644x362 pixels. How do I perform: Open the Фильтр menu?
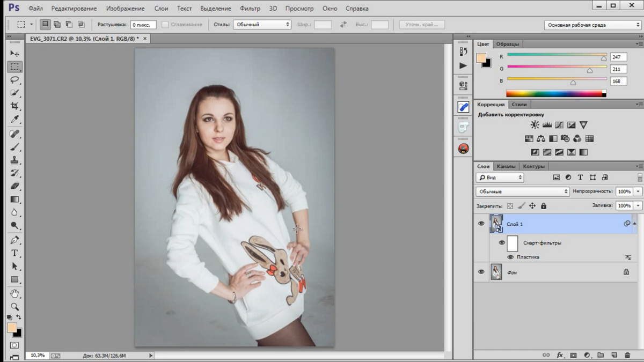pyautogui.click(x=250, y=9)
